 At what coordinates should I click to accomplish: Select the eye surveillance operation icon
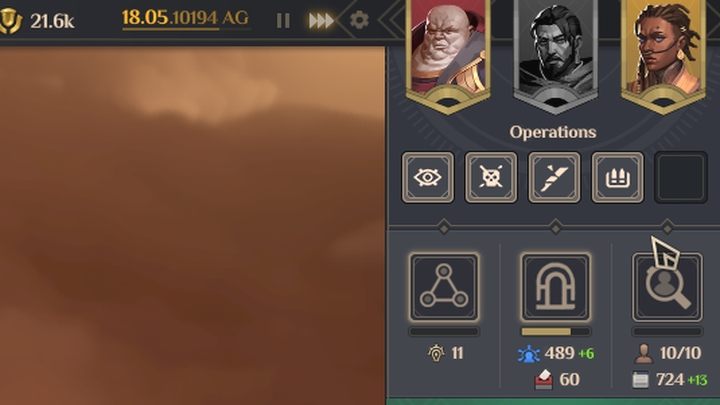tap(428, 178)
